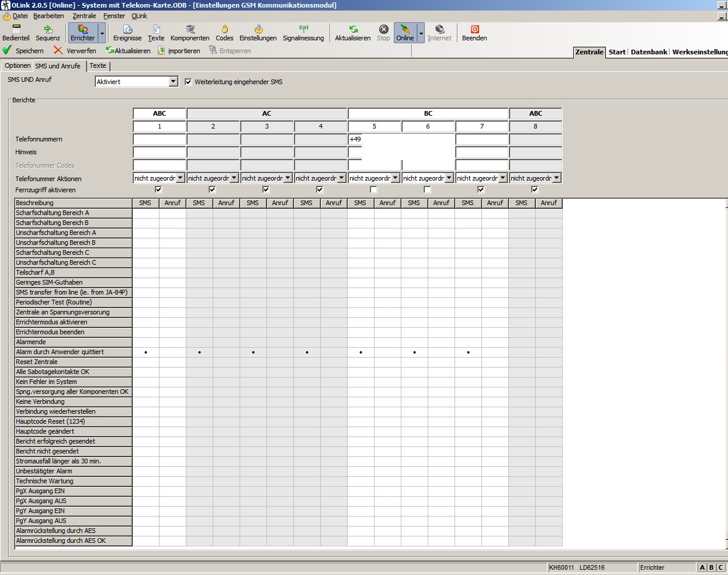
Task: Click the Verwerfen red cross
Action: (58, 51)
